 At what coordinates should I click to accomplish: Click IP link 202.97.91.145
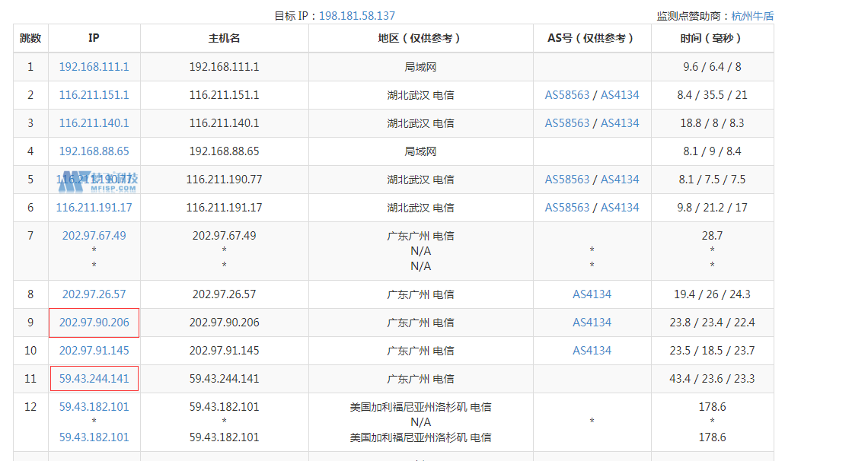tap(94, 351)
